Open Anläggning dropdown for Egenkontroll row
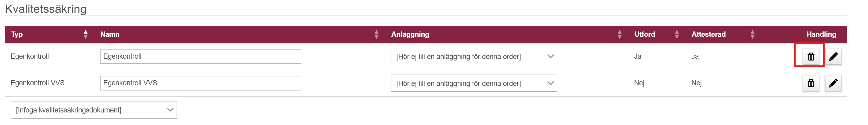 [474, 57]
